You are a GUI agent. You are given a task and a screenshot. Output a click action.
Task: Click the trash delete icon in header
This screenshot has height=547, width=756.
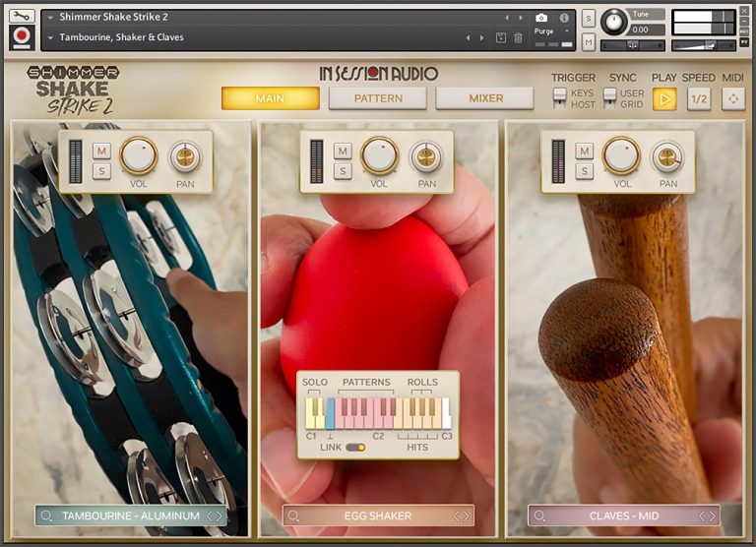[519, 37]
